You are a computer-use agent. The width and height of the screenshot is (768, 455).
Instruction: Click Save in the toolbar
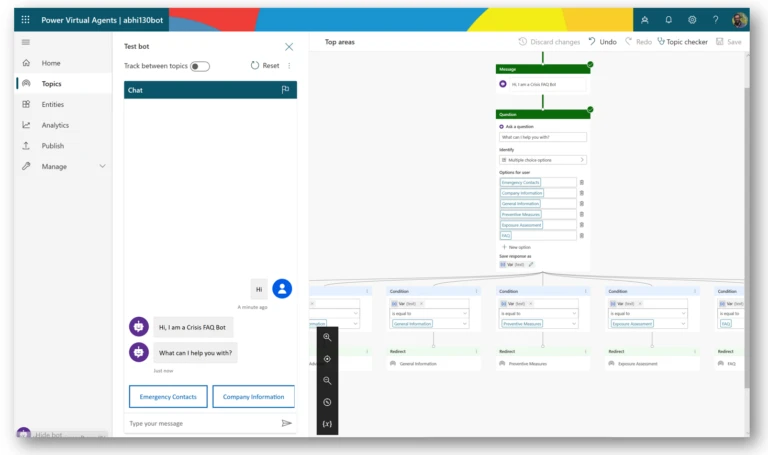[x=729, y=42]
